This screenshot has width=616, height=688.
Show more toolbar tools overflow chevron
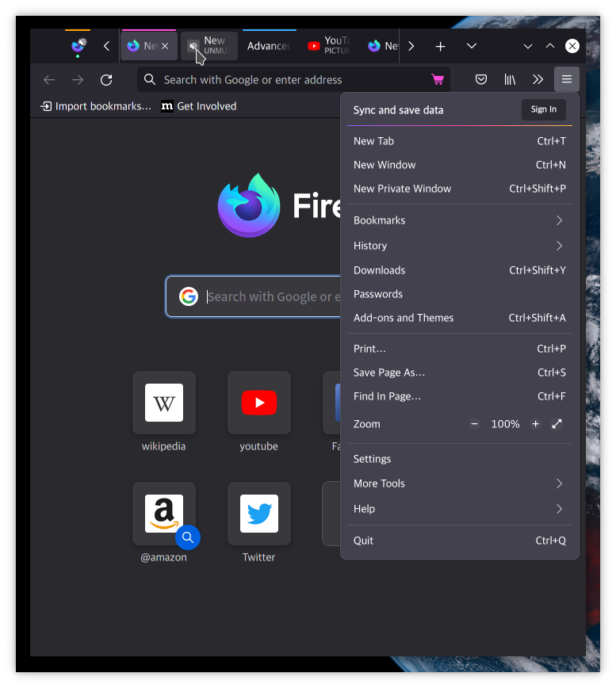click(538, 80)
